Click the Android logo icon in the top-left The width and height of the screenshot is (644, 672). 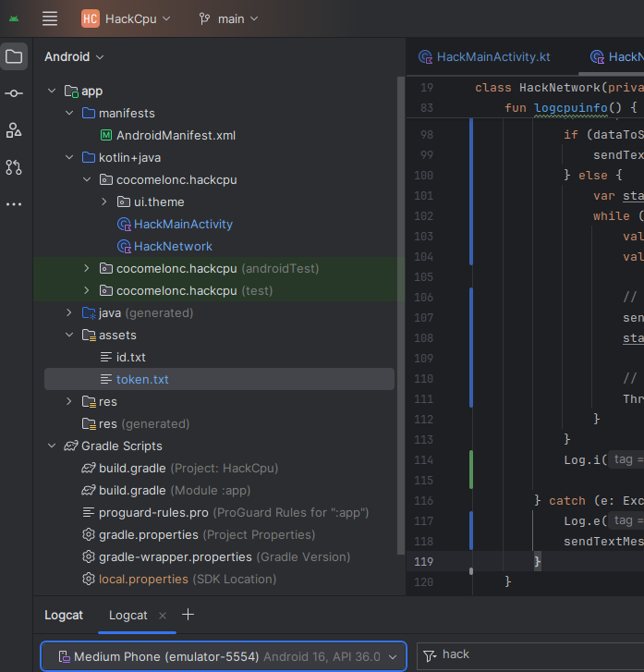pyautogui.click(x=14, y=18)
